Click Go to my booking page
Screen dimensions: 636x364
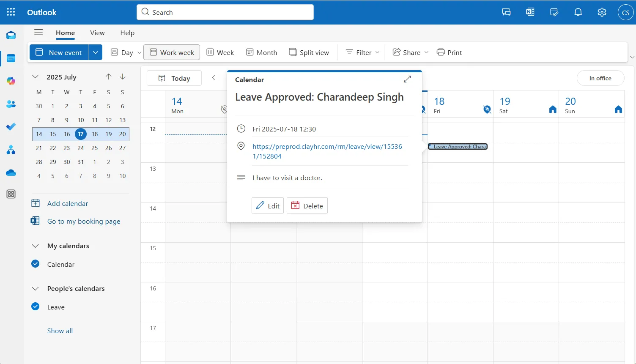[84, 221]
